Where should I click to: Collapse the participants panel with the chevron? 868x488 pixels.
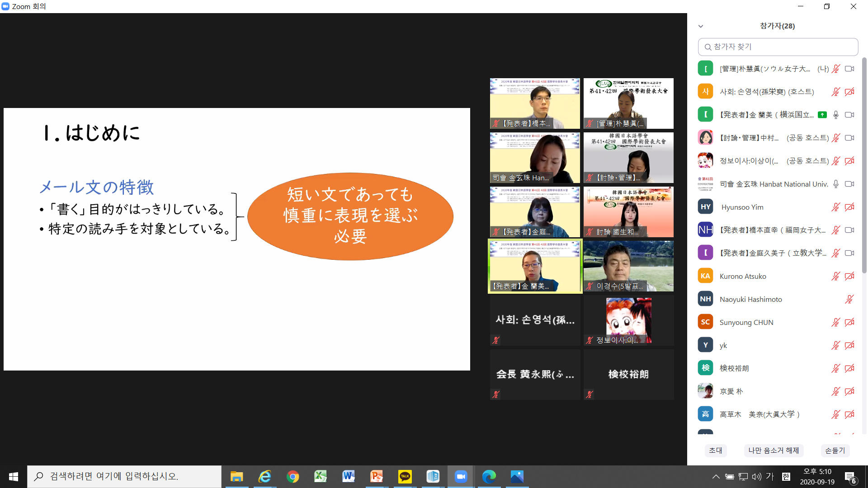click(x=701, y=26)
